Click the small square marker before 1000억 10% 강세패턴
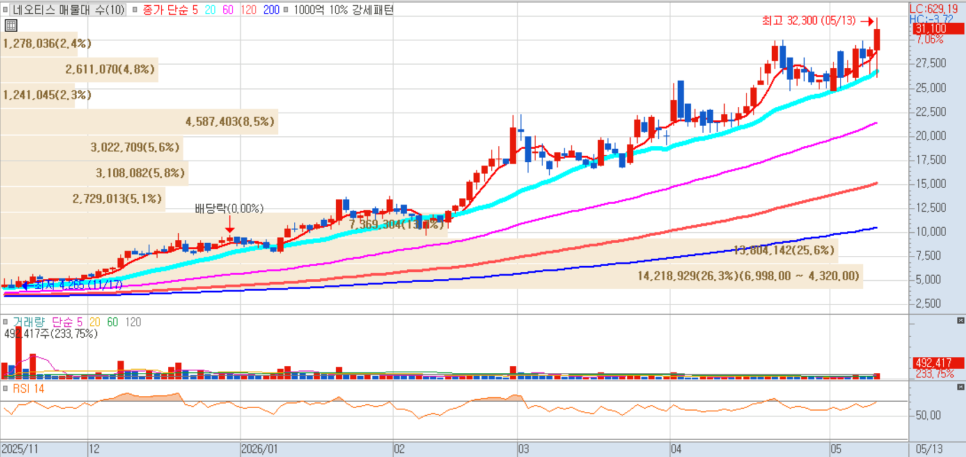966x457 pixels. coord(288,9)
